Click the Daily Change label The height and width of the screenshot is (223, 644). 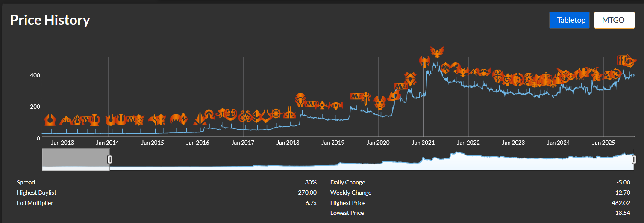(x=347, y=182)
